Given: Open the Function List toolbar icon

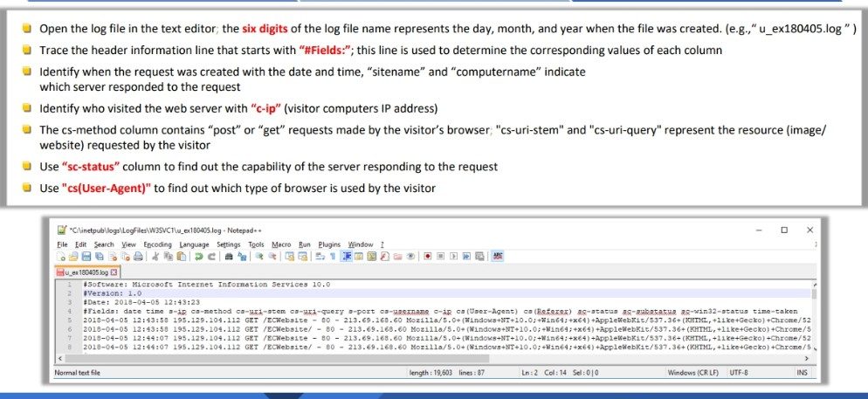Looking at the screenshot, I should click(385, 256).
